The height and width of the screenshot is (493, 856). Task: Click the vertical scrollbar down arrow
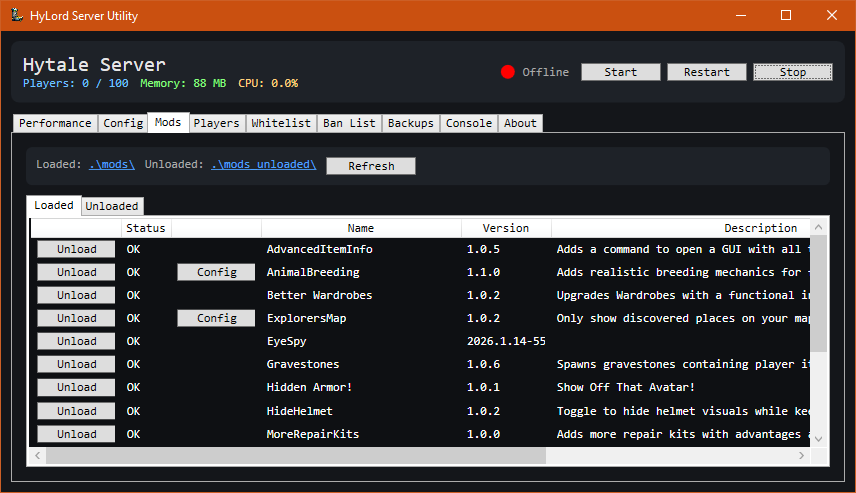pos(818,438)
